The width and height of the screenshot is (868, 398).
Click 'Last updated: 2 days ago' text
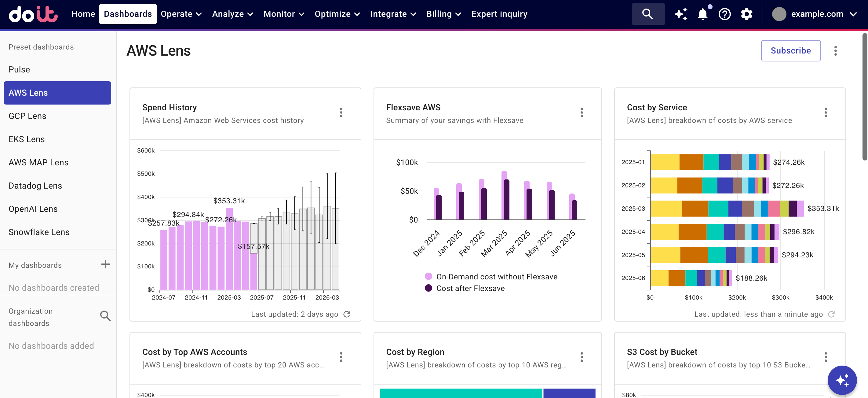(294, 314)
